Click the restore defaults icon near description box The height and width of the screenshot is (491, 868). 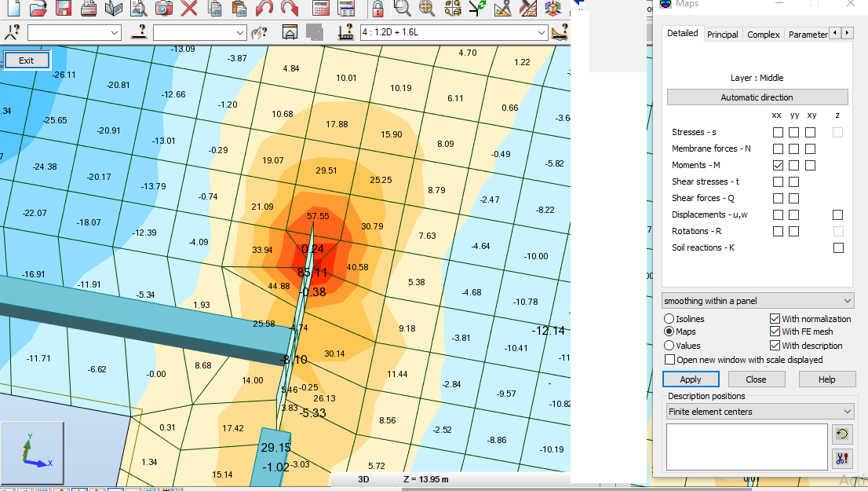842,434
